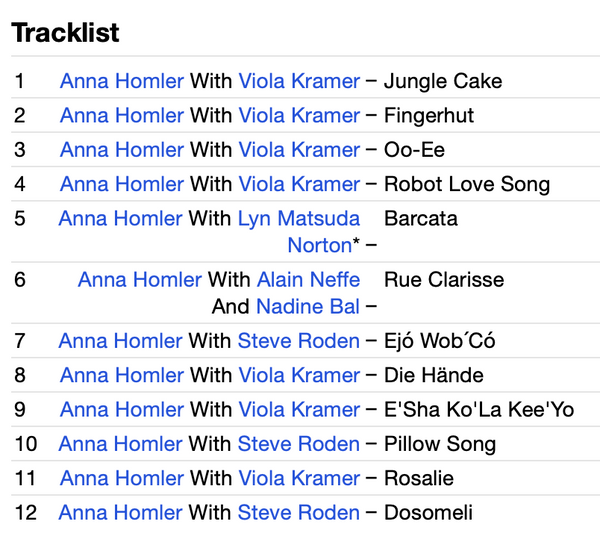600x545 pixels.
Task: Click Anna Homler link on track 1
Action: pos(121,82)
